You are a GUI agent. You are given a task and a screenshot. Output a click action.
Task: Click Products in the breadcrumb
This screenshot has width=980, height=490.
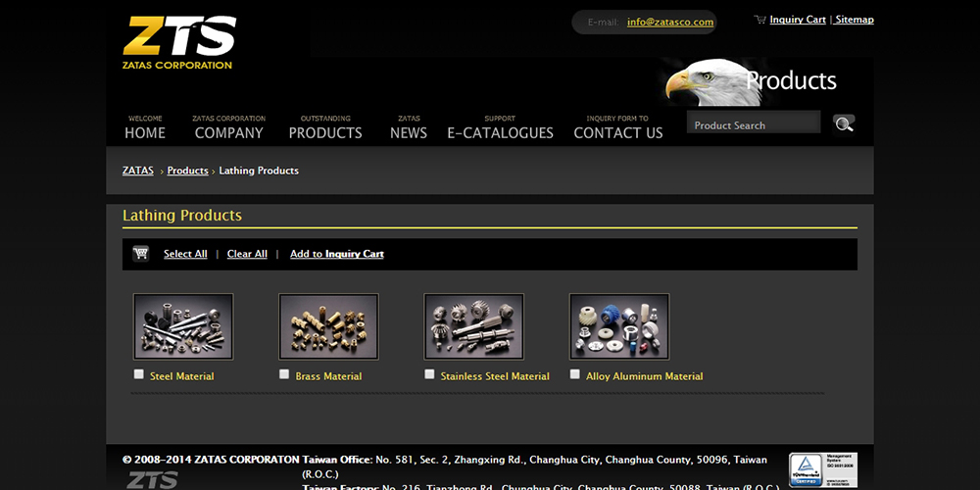(187, 170)
